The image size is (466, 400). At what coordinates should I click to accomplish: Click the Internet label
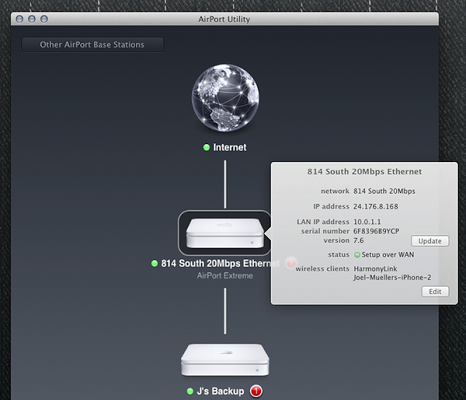230,147
